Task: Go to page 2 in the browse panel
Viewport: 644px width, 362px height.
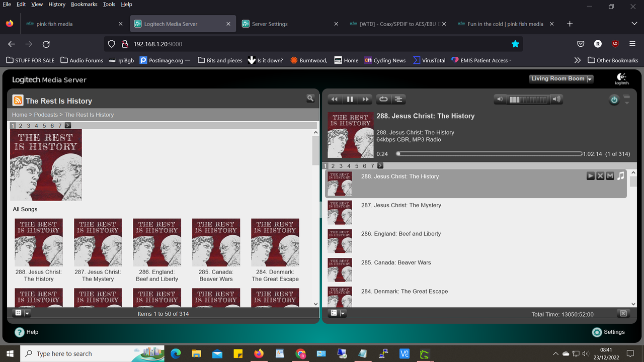Action: point(21,126)
